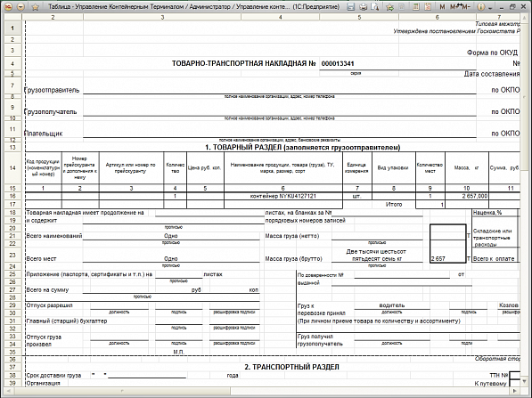Click the M memory button

442,7
